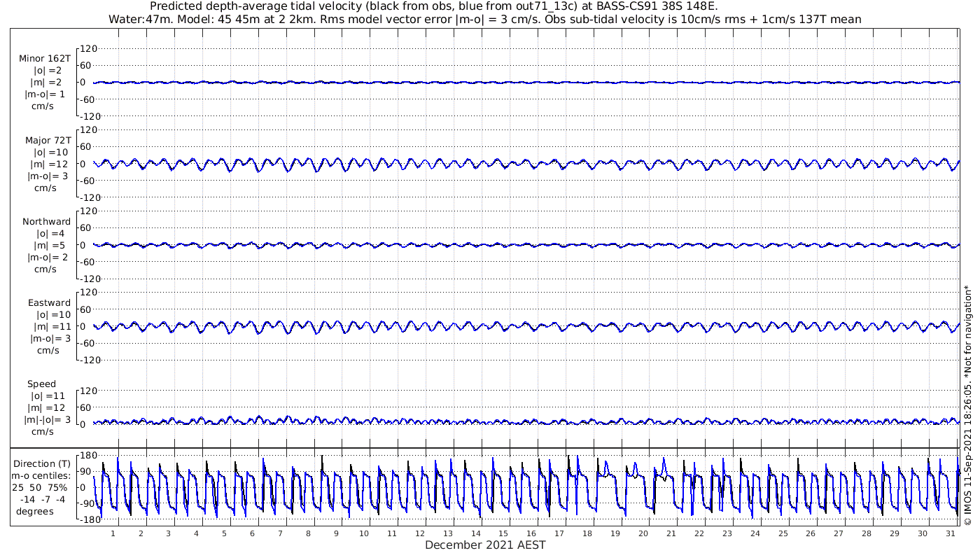Click day 15 on the date axis

point(503,533)
